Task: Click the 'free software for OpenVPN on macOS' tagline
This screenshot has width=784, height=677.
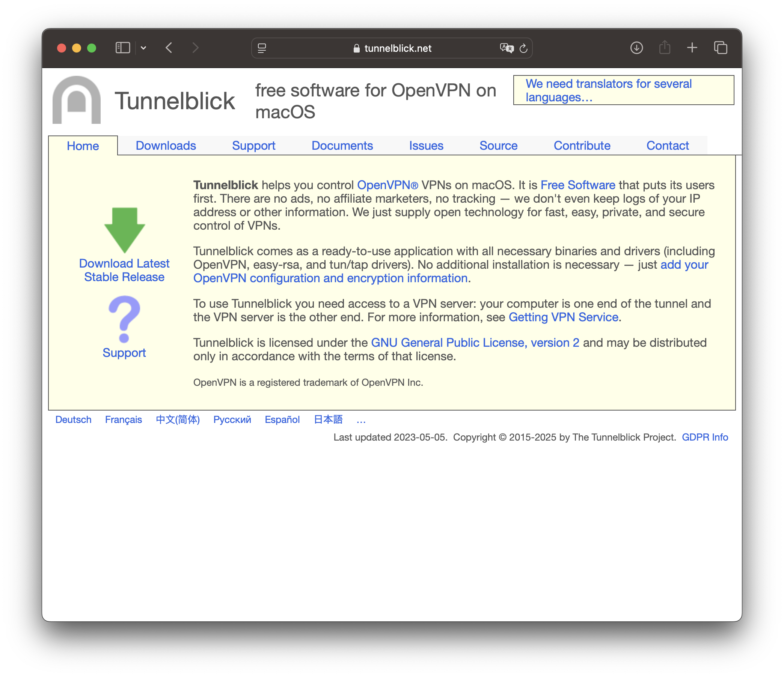Action: click(375, 101)
